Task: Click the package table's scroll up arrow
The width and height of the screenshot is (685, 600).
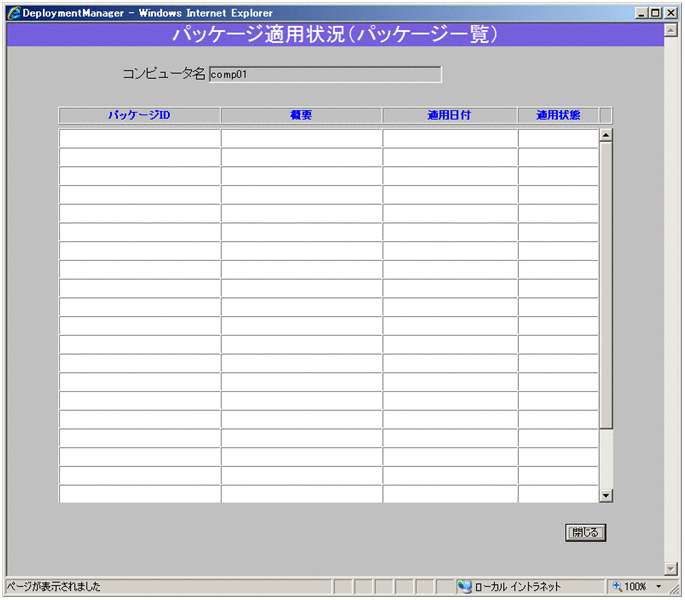Action: pyautogui.click(x=605, y=135)
